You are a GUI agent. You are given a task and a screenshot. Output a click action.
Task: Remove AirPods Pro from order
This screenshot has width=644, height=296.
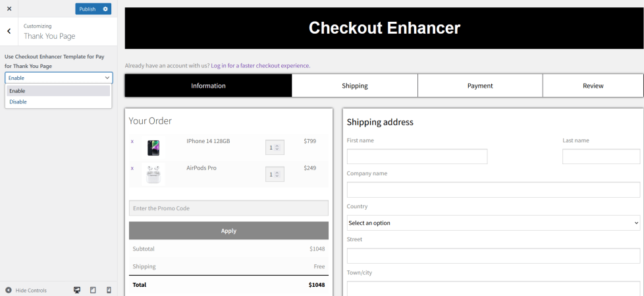click(132, 168)
